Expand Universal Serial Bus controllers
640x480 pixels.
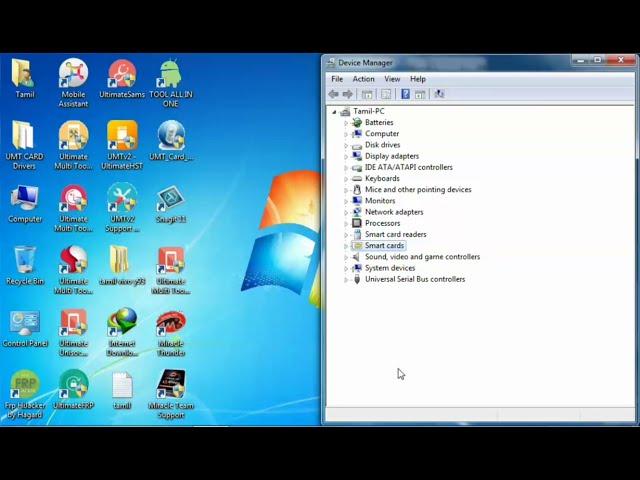point(346,280)
